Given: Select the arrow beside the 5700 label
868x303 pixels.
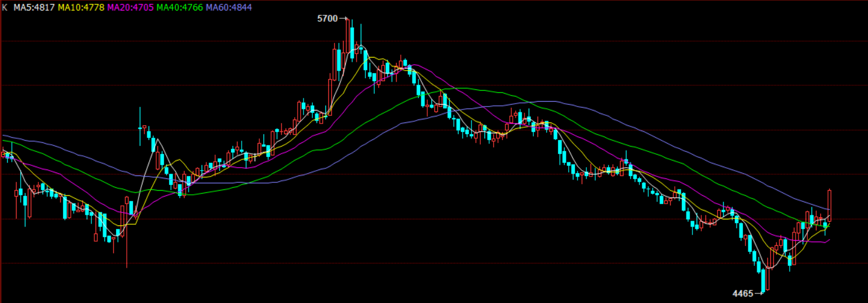Looking at the screenshot, I should coord(343,19).
